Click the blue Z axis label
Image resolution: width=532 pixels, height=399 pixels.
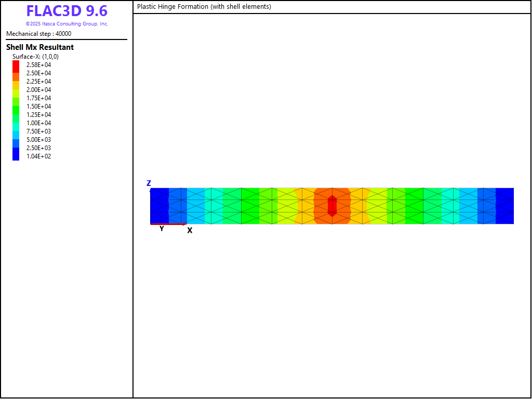(149, 183)
